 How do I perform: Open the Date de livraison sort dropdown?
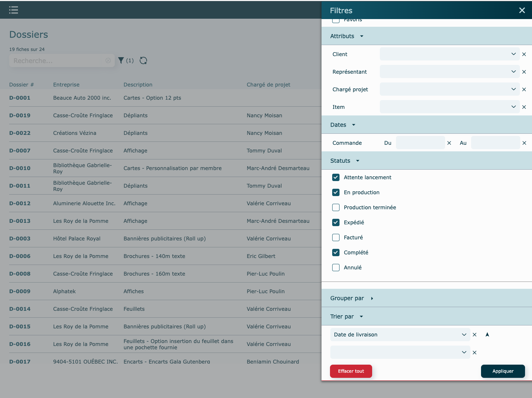400,335
